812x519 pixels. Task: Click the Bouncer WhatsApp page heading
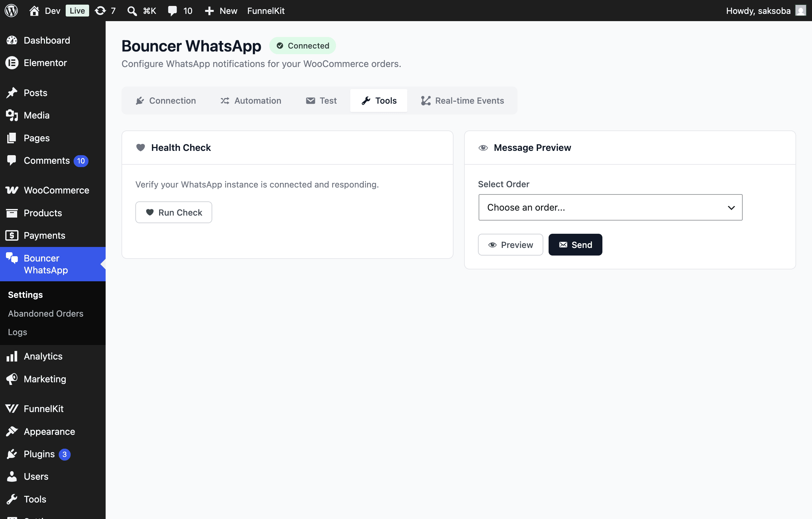pyautogui.click(x=191, y=46)
